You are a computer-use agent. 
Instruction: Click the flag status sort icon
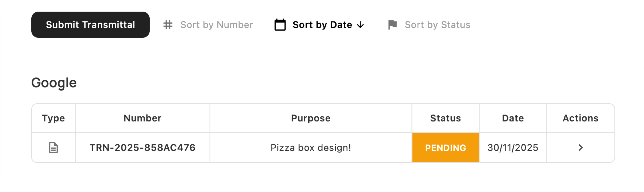click(x=393, y=25)
